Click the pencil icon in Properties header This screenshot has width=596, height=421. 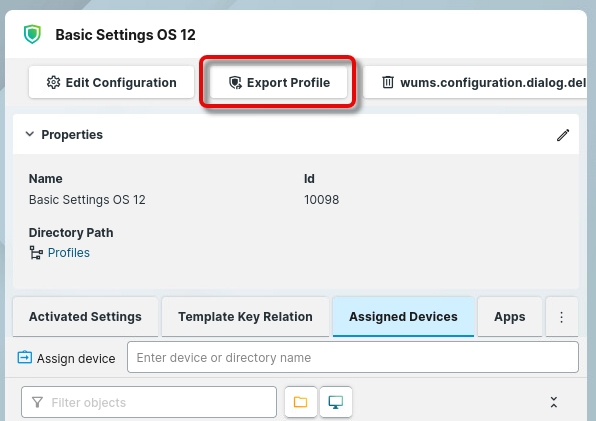click(563, 135)
